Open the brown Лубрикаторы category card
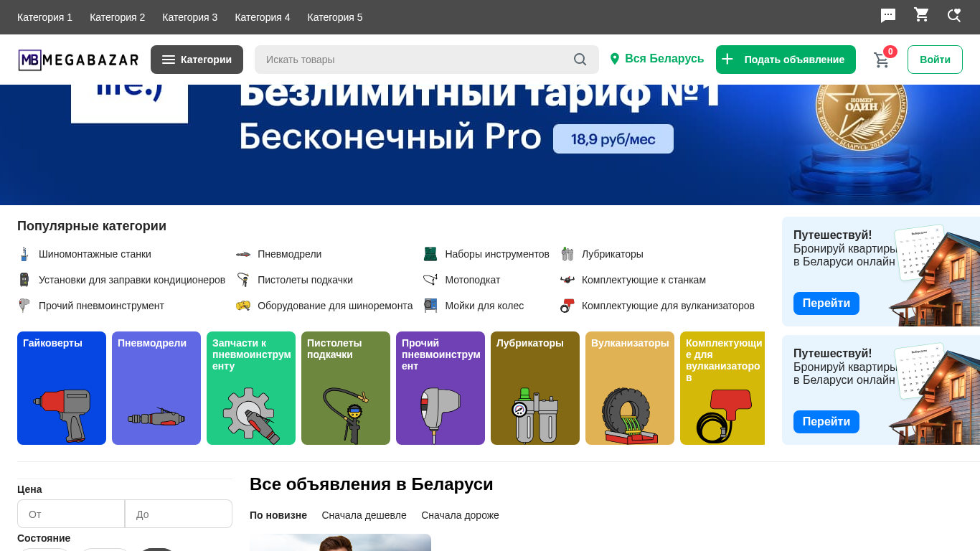The image size is (980, 551). (x=535, y=388)
